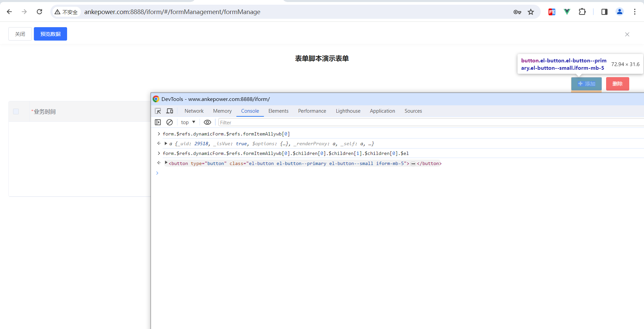Screen dimensions: 644x329
Task: Click the blue 预览数据 button
Action: (x=50, y=34)
